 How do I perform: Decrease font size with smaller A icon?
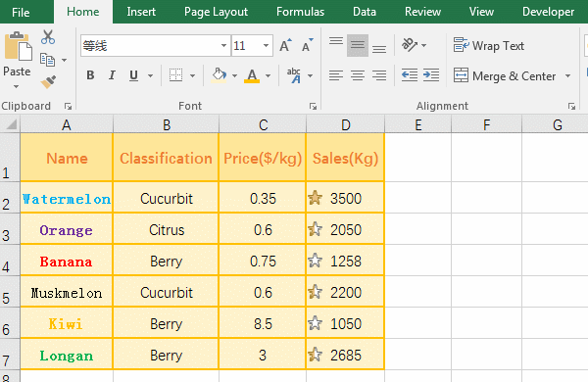click(308, 45)
